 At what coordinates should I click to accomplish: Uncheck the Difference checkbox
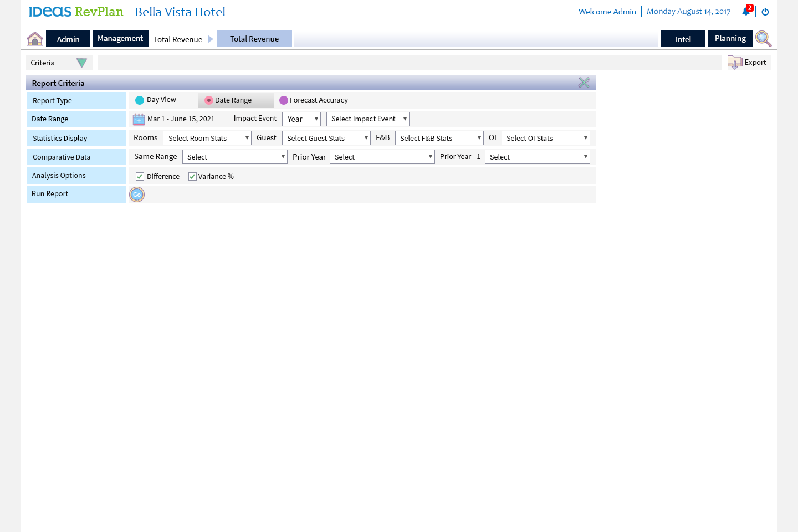(x=140, y=177)
